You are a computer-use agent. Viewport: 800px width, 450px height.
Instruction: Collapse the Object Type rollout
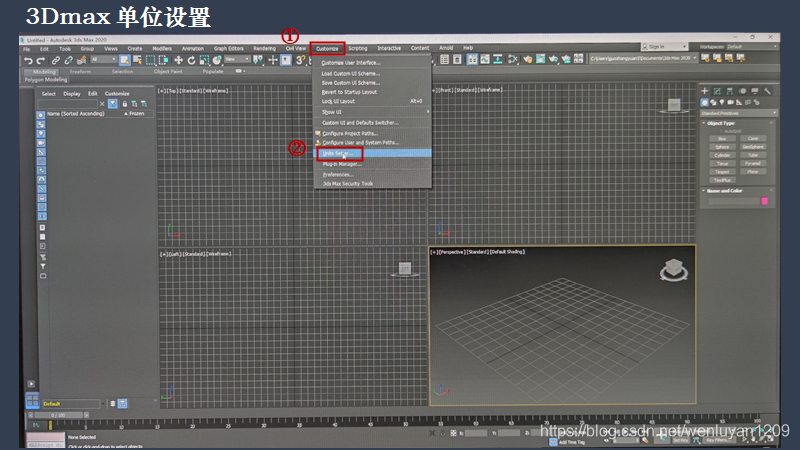click(720, 123)
